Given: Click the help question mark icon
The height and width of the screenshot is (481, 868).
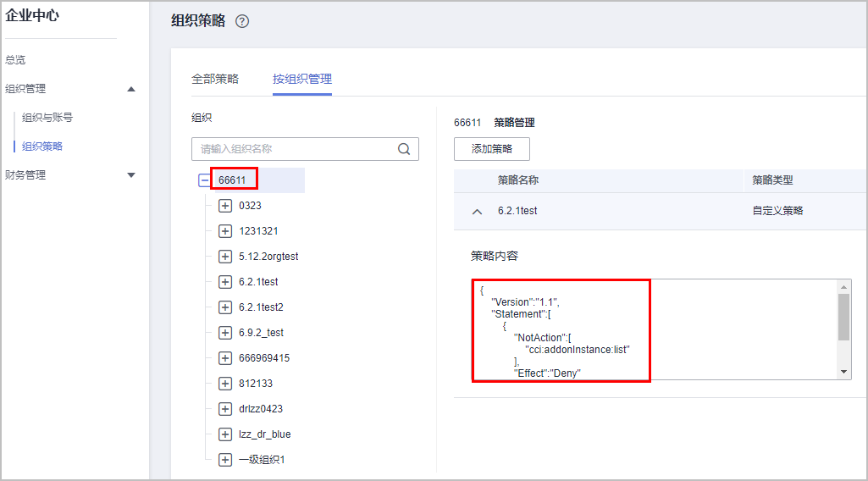Looking at the screenshot, I should point(242,22).
